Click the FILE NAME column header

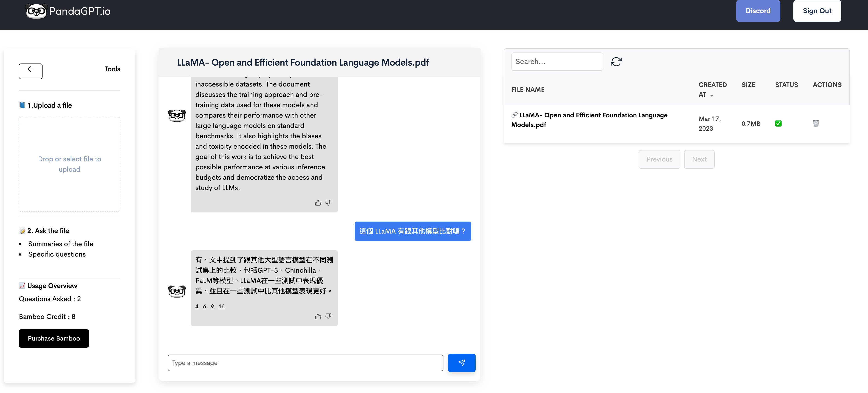pyautogui.click(x=528, y=90)
